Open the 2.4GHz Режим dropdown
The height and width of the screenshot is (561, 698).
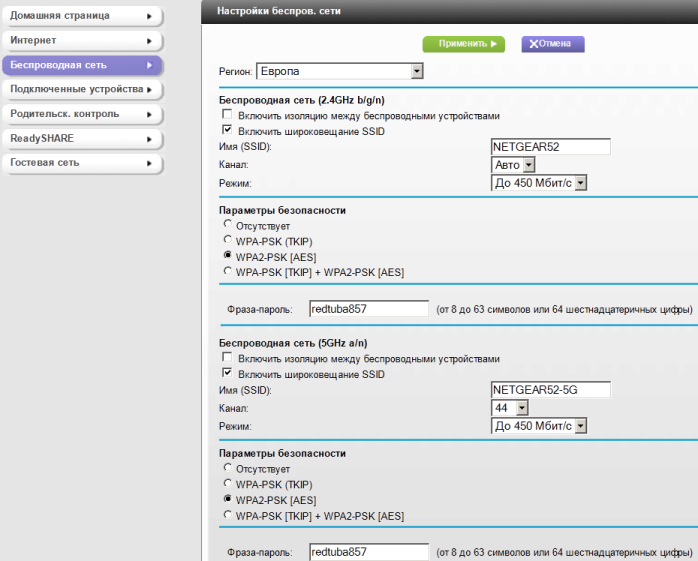[x=539, y=183]
